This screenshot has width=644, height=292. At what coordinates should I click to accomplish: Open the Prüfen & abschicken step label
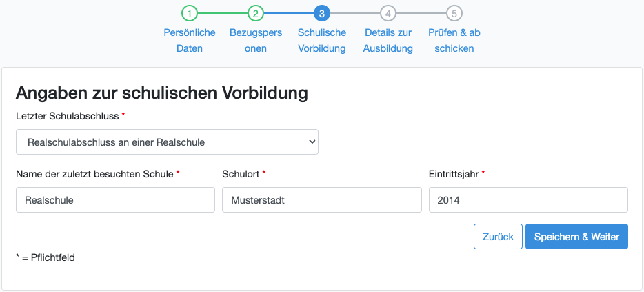(x=454, y=41)
